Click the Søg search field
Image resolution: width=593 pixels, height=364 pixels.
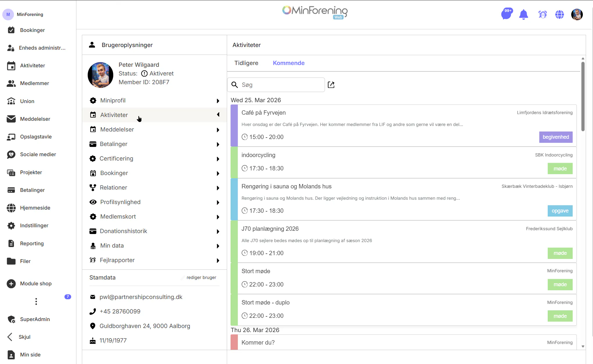click(x=276, y=85)
